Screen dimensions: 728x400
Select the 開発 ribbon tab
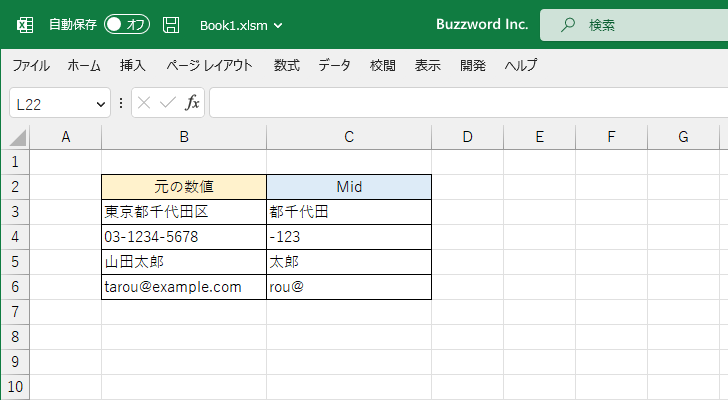click(473, 66)
